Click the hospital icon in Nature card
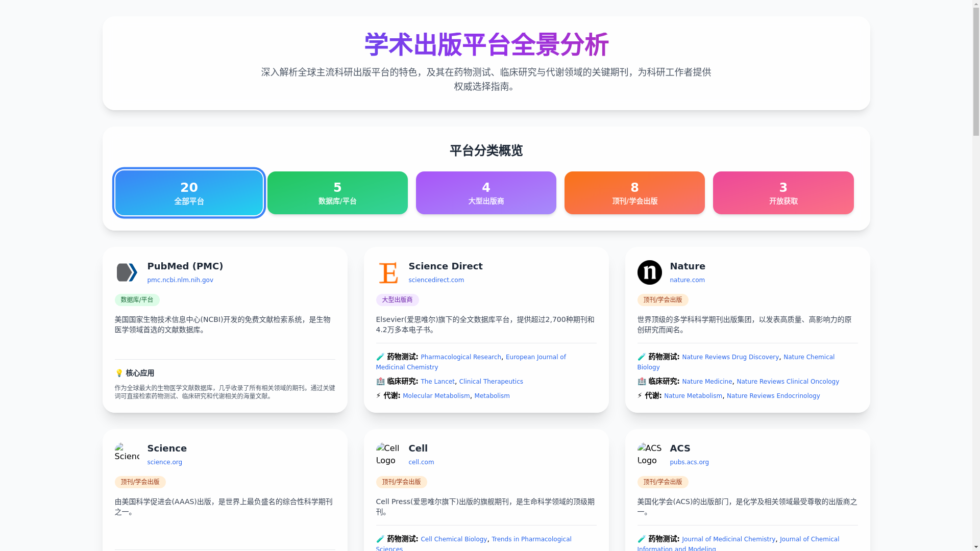Image resolution: width=980 pixels, height=551 pixels. point(642,382)
